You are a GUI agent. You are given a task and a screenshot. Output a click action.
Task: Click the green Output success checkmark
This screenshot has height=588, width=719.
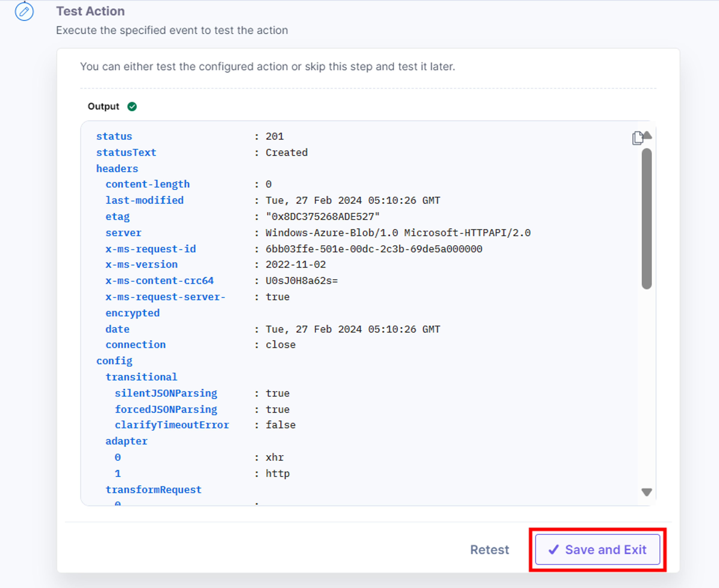tap(132, 107)
